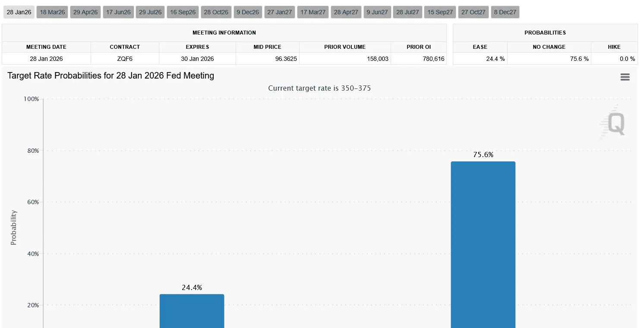The height and width of the screenshot is (328, 644).
Task: Click the 27 Oct27 meeting tab
Action: pyautogui.click(x=473, y=12)
